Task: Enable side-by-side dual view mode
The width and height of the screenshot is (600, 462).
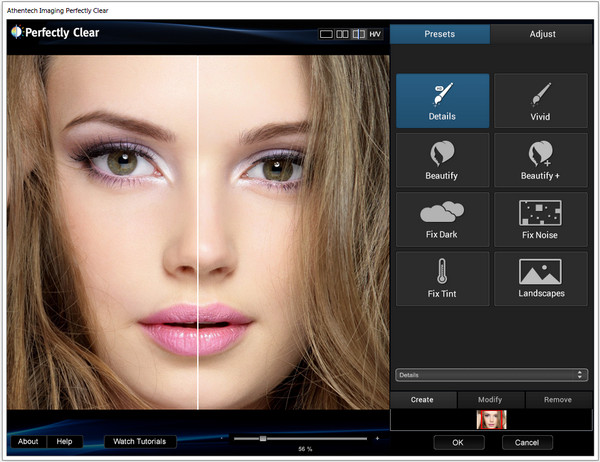Action: click(342, 34)
